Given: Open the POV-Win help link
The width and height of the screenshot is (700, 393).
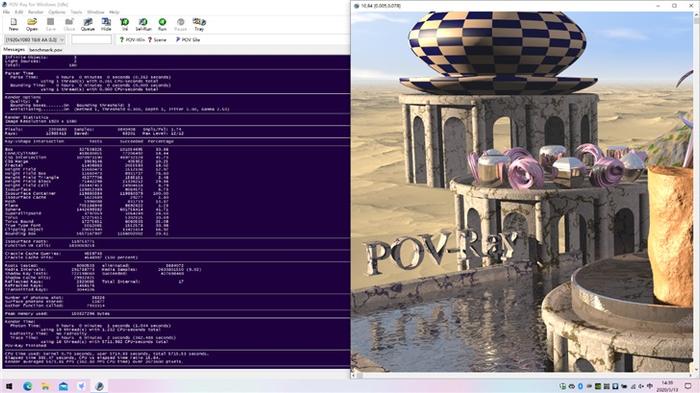Looking at the screenshot, I should click(132, 40).
